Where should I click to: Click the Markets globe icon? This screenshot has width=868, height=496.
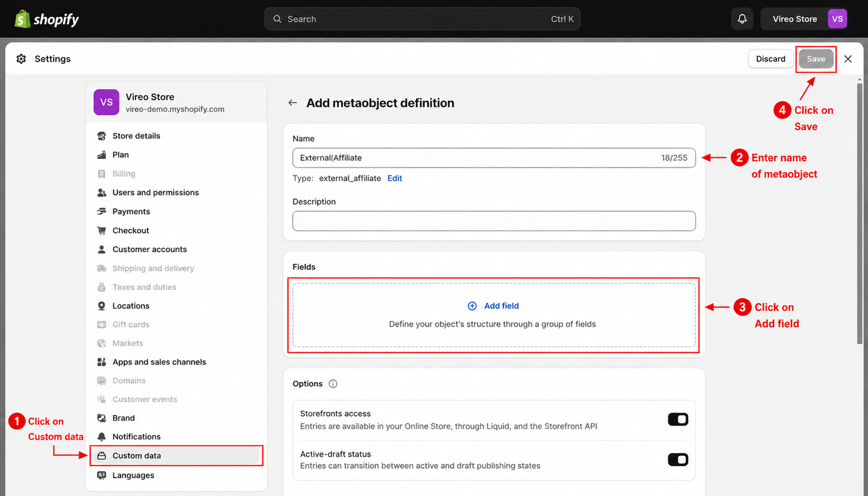tap(101, 344)
